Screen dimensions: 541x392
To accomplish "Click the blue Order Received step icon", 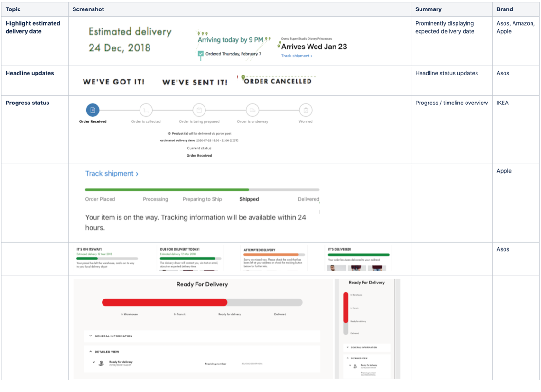I will click(x=93, y=110).
